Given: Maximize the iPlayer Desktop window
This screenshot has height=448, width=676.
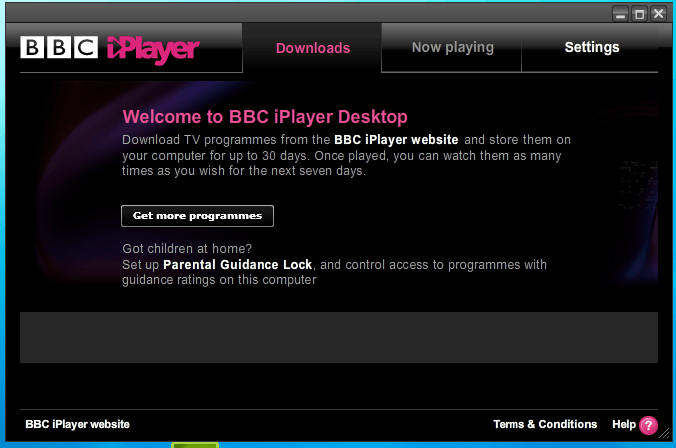Looking at the screenshot, I should [x=639, y=13].
